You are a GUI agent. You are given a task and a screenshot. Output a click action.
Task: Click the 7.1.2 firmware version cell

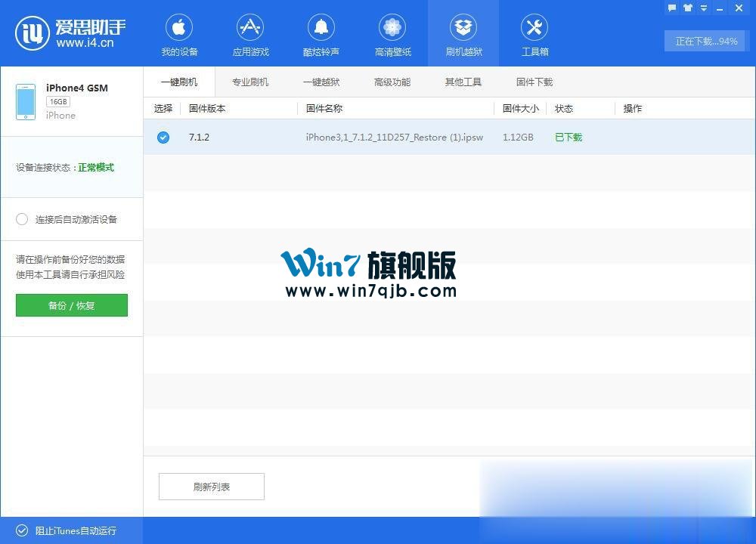click(x=199, y=138)
